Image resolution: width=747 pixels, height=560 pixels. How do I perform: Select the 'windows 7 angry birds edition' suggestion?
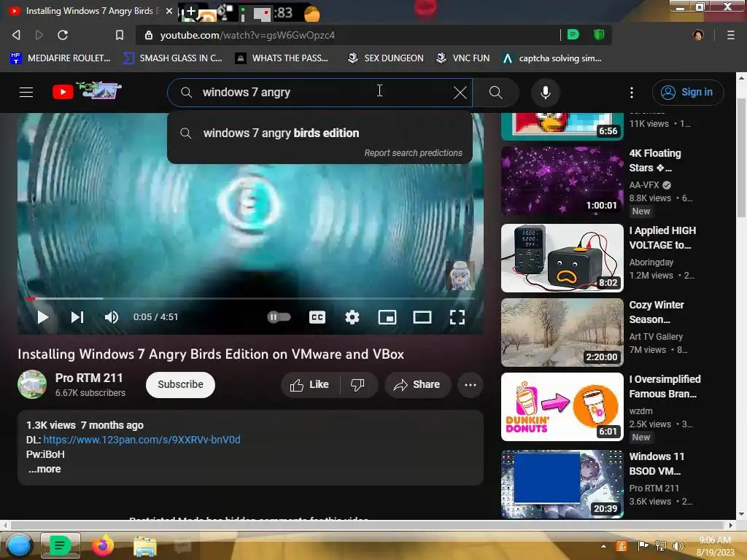pyautogui.click(x=320, y=133)
